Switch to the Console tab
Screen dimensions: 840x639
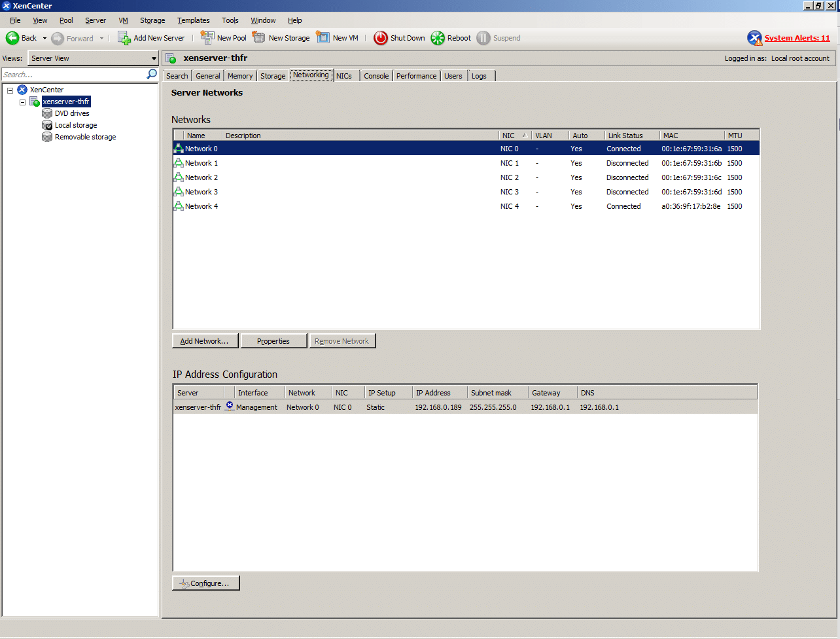376,76
